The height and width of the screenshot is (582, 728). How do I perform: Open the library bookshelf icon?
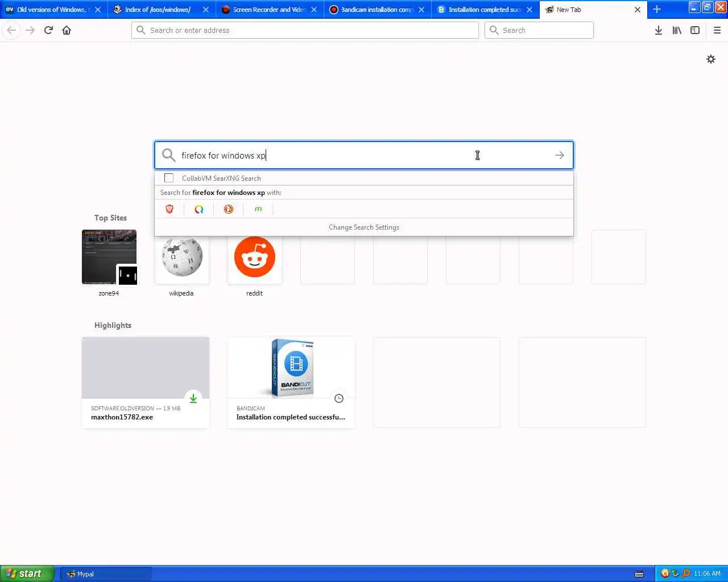tap(677, 30)
